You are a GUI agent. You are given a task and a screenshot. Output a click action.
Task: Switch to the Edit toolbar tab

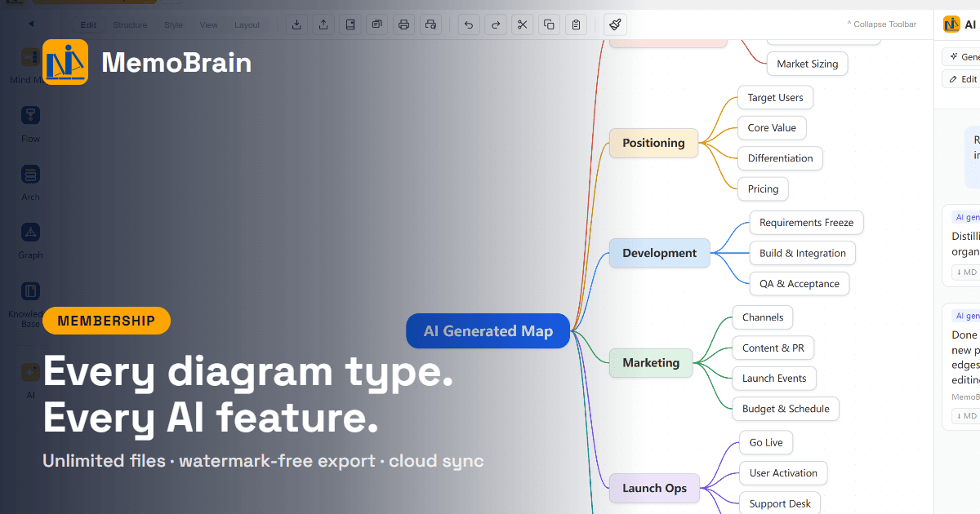[88, 25]
